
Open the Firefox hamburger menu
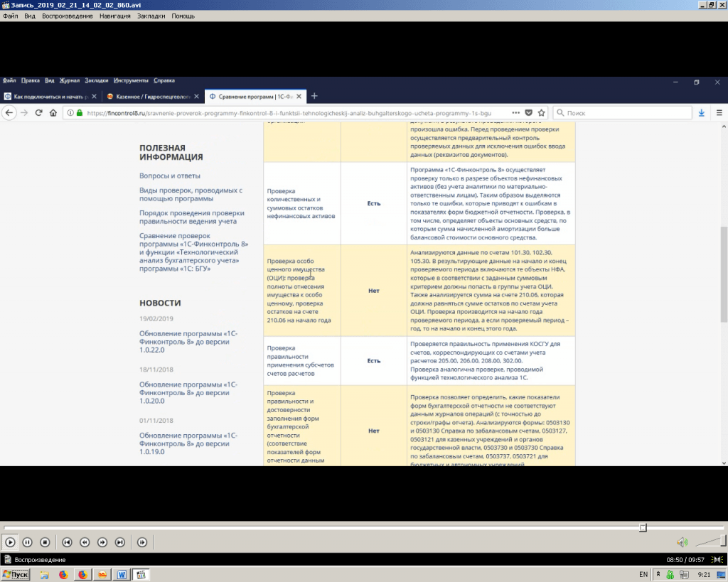click(718, 112)
